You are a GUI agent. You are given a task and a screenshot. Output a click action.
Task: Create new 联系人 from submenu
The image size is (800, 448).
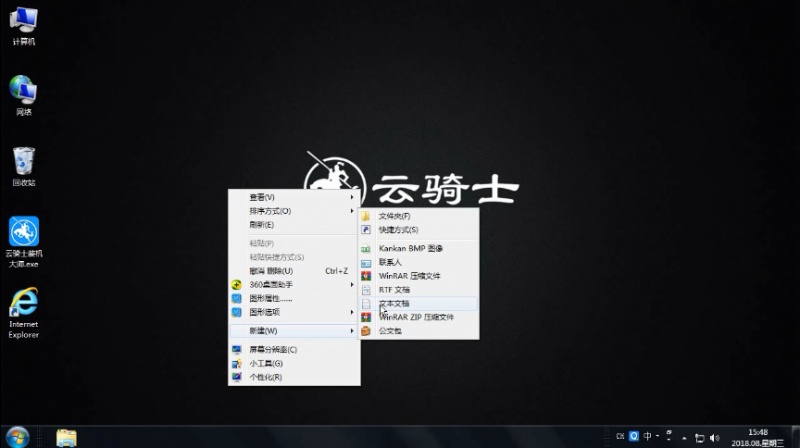[419, 262]
